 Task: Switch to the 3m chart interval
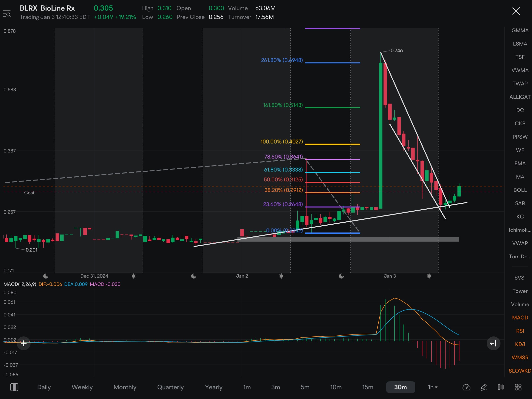(x=276, y=387)
